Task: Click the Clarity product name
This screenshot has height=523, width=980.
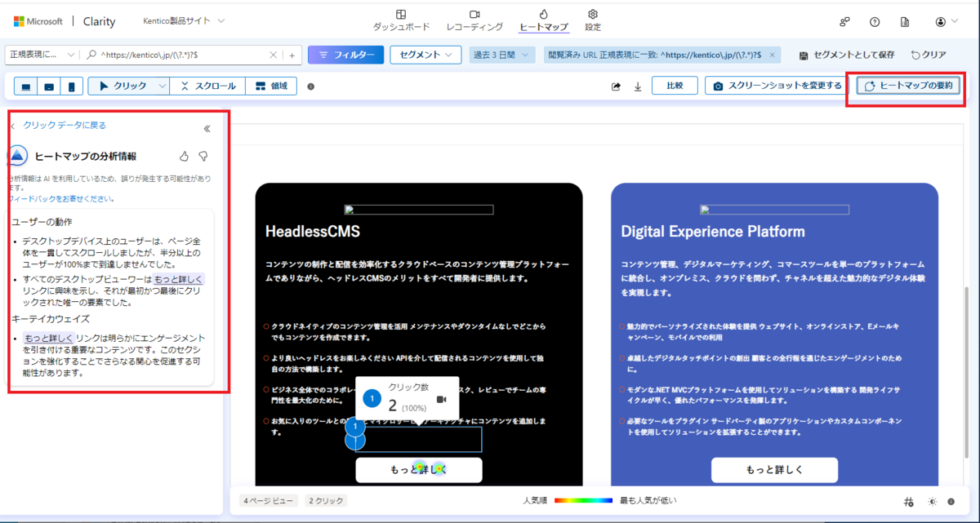Action: pyautogui.click(x=99, y=21)
